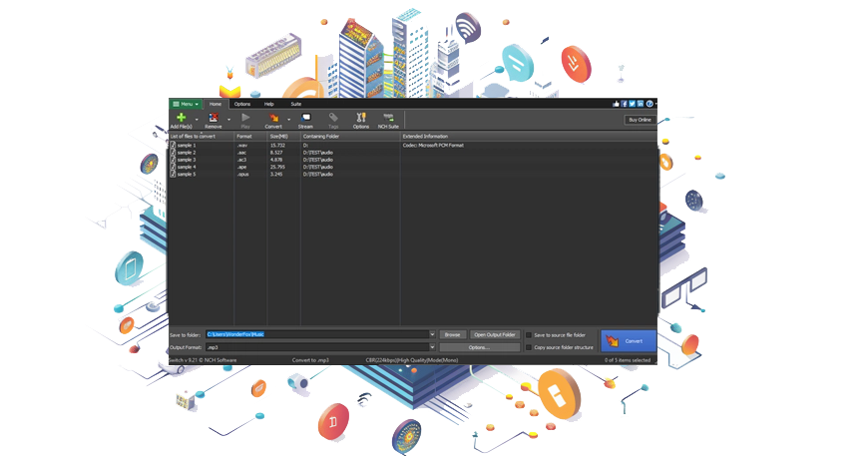Click the 0 of 5 items selected status

628,360
